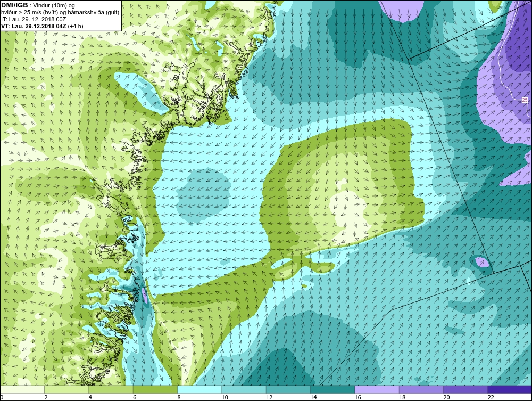Click the 0–2 m/s palest legend swatch
Image resolution: width=532 pixels, height=401 pixels.
coord(22,389)
